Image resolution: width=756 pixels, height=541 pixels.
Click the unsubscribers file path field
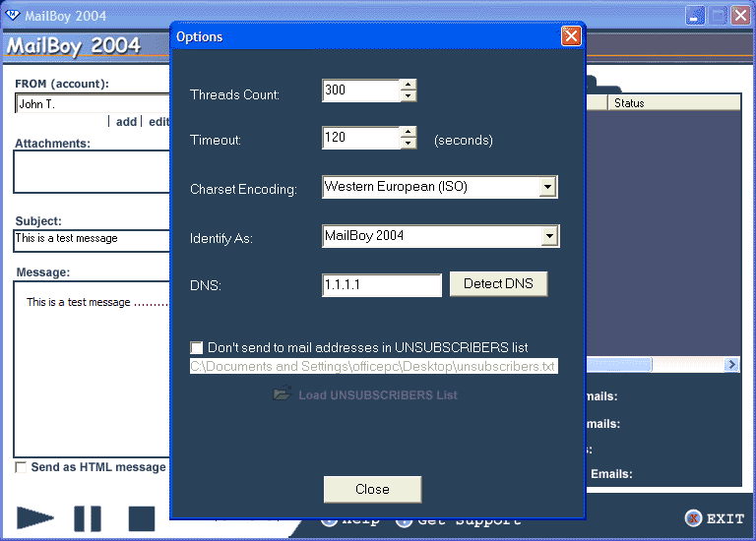tap(374, 366)
